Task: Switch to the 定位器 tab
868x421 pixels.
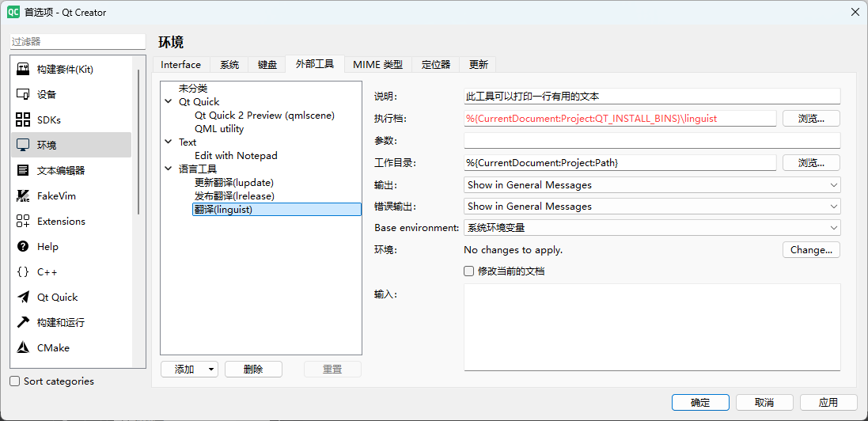Action: [x=436, y=65]
